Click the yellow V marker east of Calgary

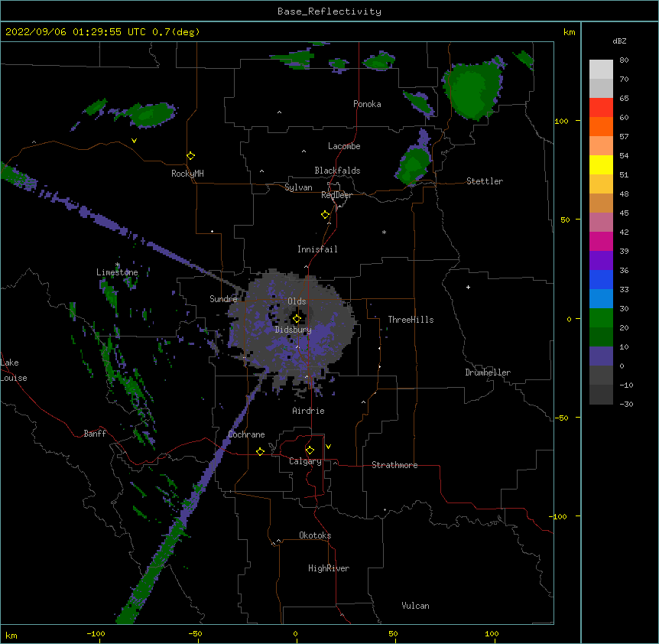pyautogui.click(x=328, y=447)
